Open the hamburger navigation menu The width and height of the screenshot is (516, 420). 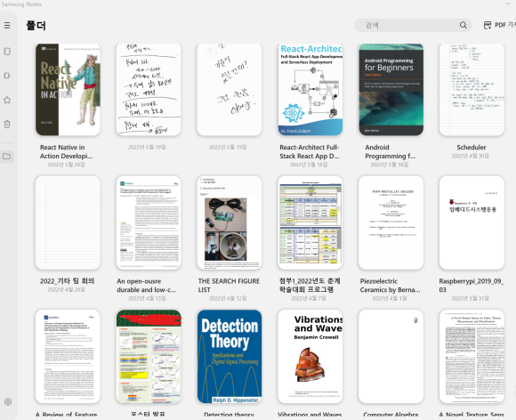pyautogui.click(x=7, y=25)
